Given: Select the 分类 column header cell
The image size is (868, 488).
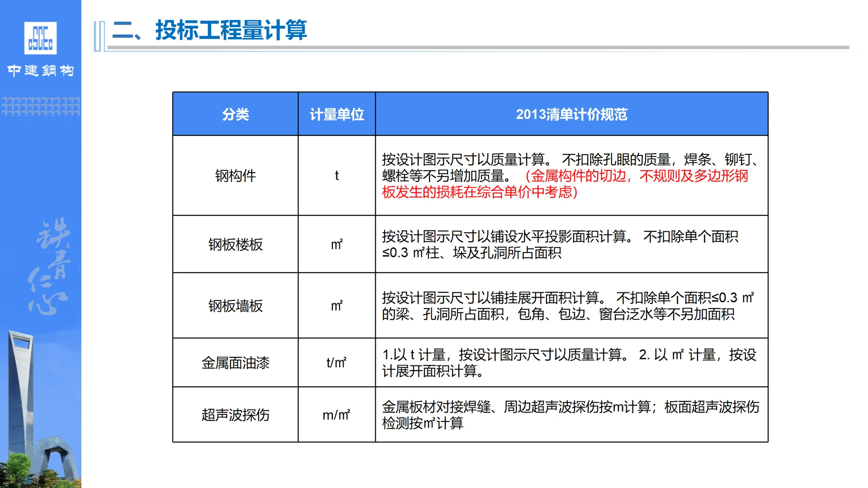Looking at the screenshot, I should coord(235,114).
